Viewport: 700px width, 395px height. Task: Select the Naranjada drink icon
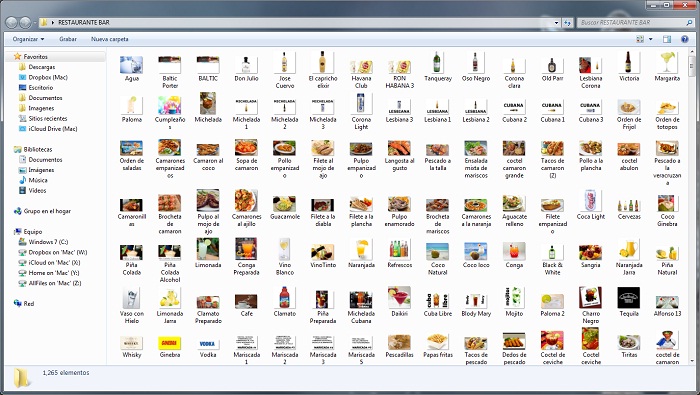point(361,250)
